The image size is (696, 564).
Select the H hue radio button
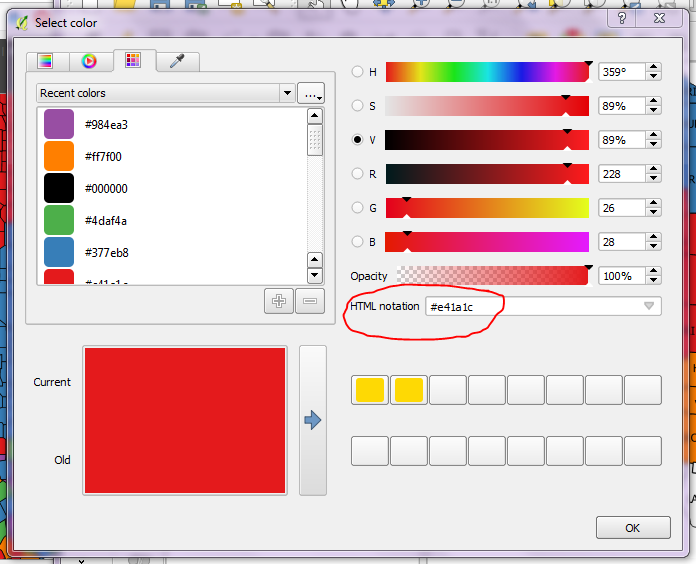tap(358, 72)
